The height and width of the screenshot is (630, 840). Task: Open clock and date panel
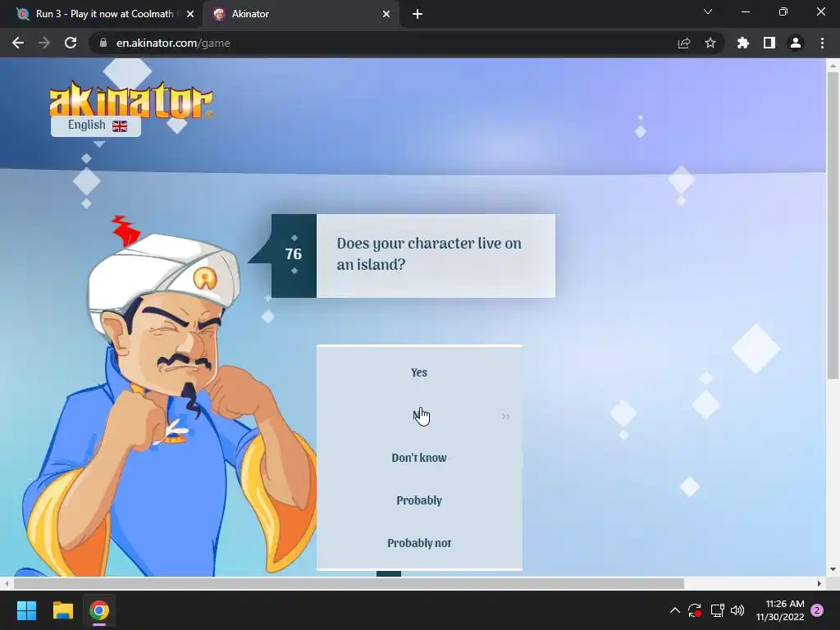click(780, 610)
